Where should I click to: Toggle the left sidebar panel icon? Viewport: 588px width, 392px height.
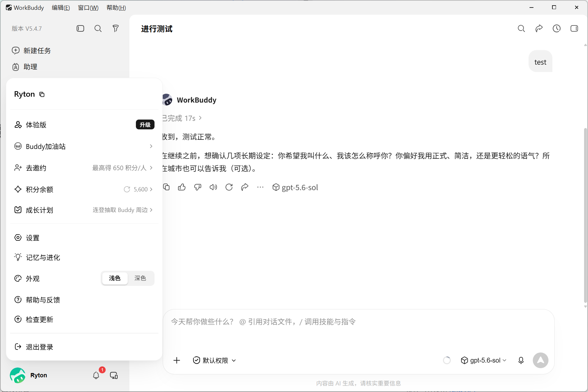80,28
